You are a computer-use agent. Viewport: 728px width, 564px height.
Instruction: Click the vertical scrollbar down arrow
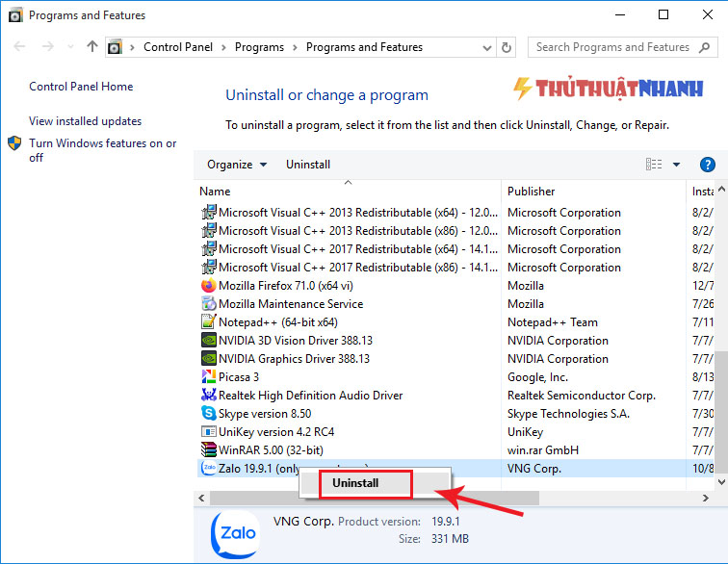click(721, 482)
